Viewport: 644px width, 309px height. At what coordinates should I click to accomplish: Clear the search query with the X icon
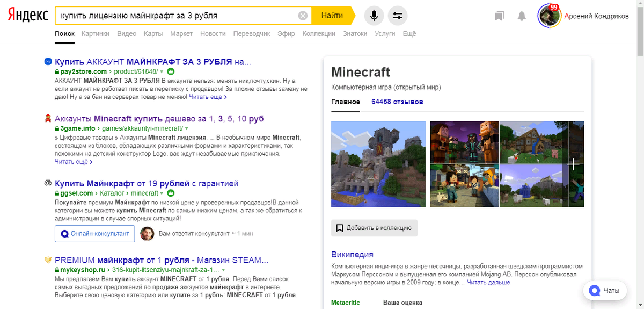click(303, 16)
